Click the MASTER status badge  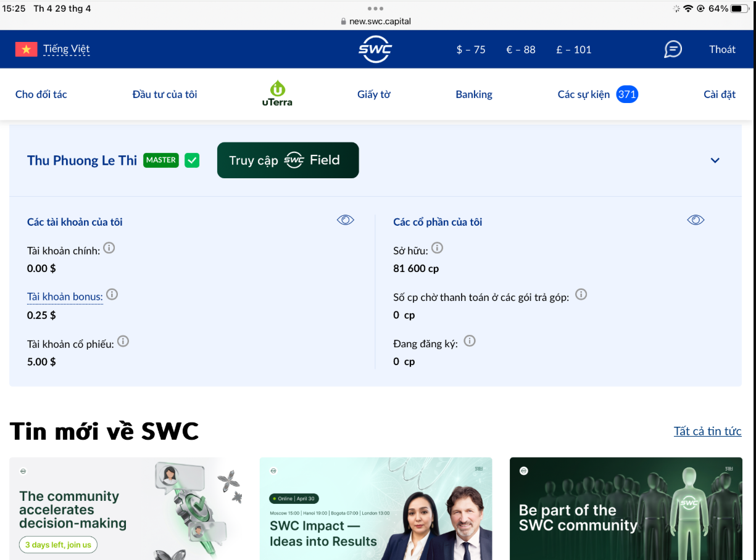[x=161, y=160]
